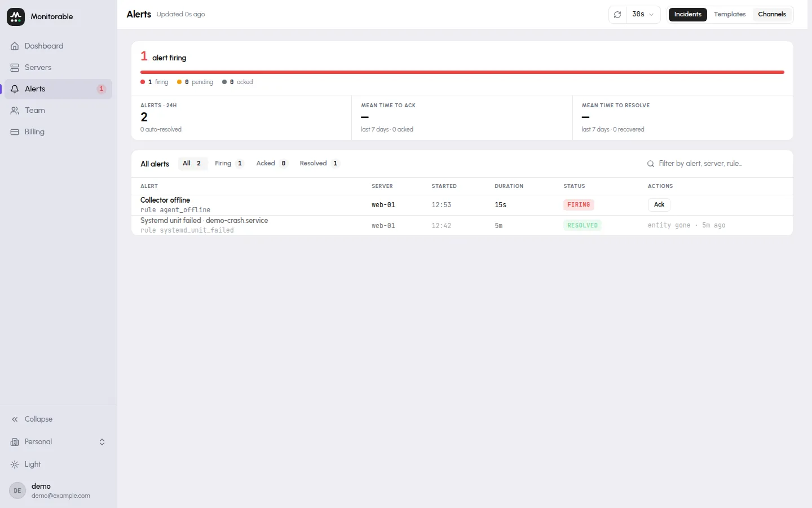Filter the list by Acked alerts

tap(272, 164)
